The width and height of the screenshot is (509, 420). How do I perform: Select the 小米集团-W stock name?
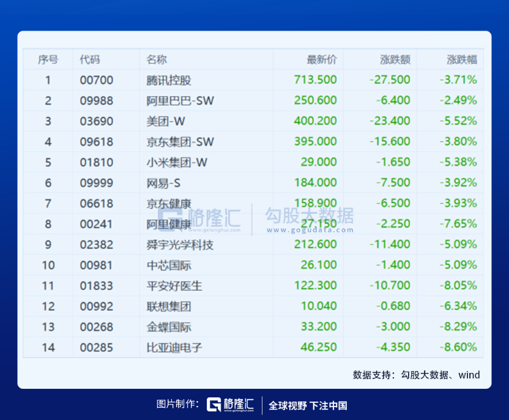(x=177, y=162)
